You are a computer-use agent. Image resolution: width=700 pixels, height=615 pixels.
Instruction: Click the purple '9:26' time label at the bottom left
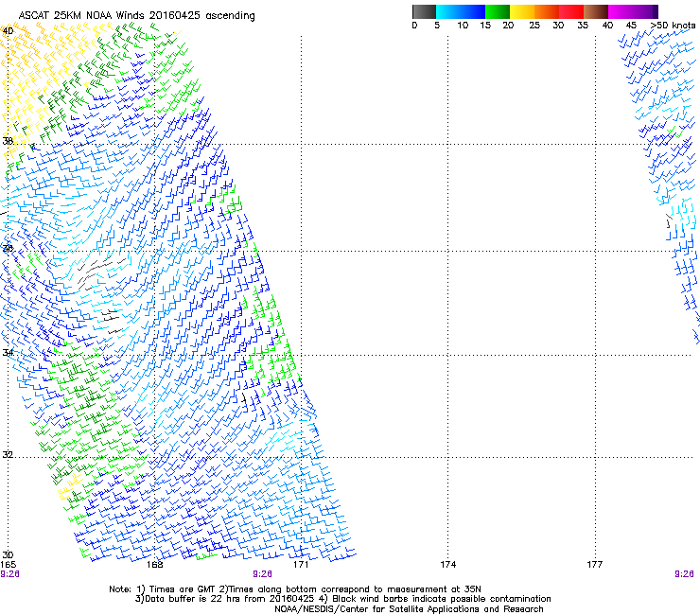pyautogui.click(x=9, y=574)
